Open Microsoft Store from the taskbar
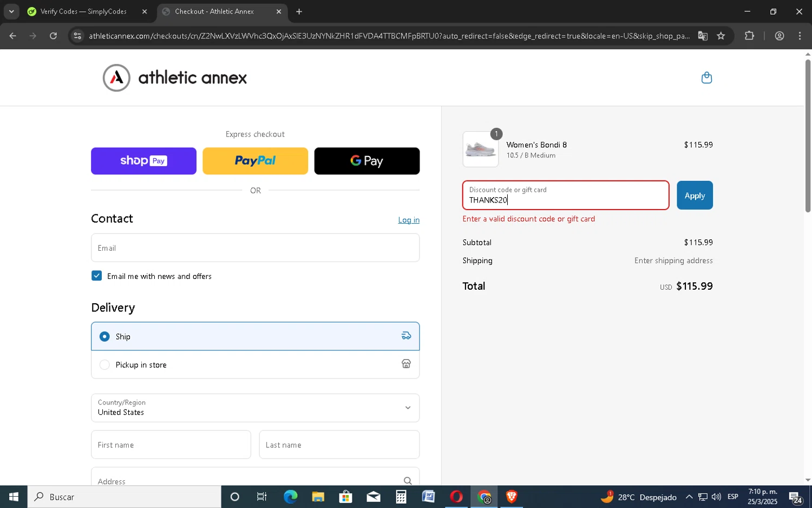 click(345, 497)
